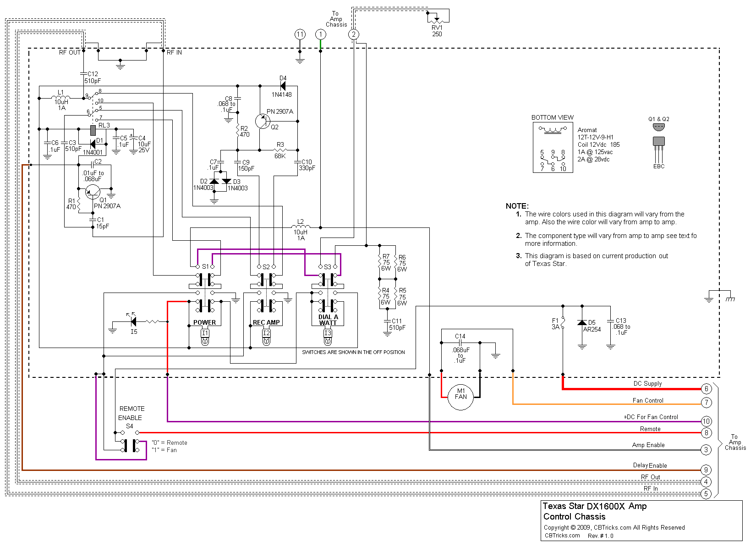
Task: Select the I5 LED symbol
Action: tap(133, 321)
